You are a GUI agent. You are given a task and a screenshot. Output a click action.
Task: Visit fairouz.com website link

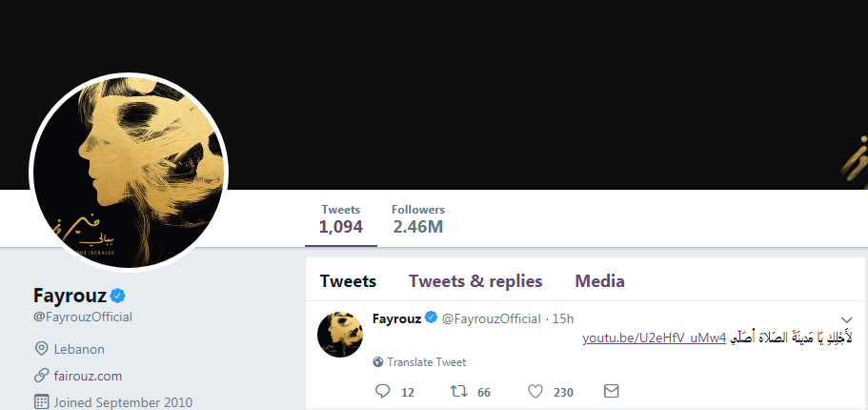pyautogui.click(x=89, y=376)
